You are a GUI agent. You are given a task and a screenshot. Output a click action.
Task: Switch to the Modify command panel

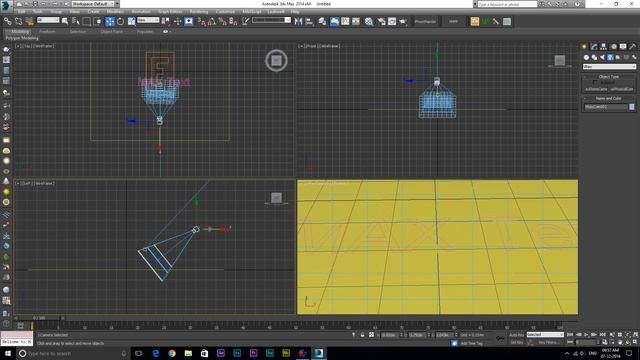tap(594, 47)
